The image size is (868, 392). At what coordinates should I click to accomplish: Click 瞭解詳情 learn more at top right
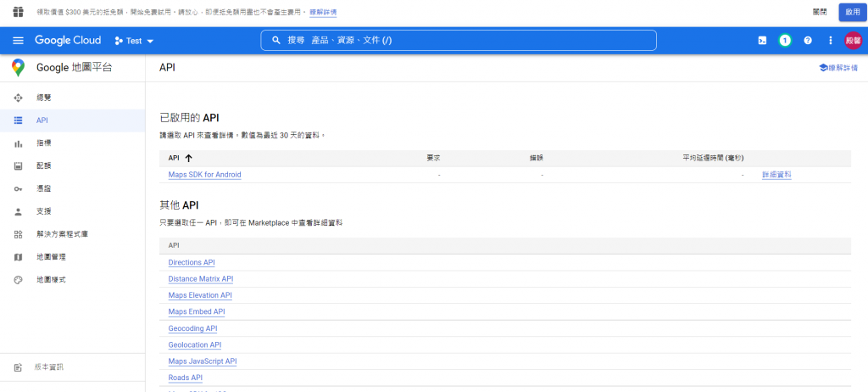838,68
